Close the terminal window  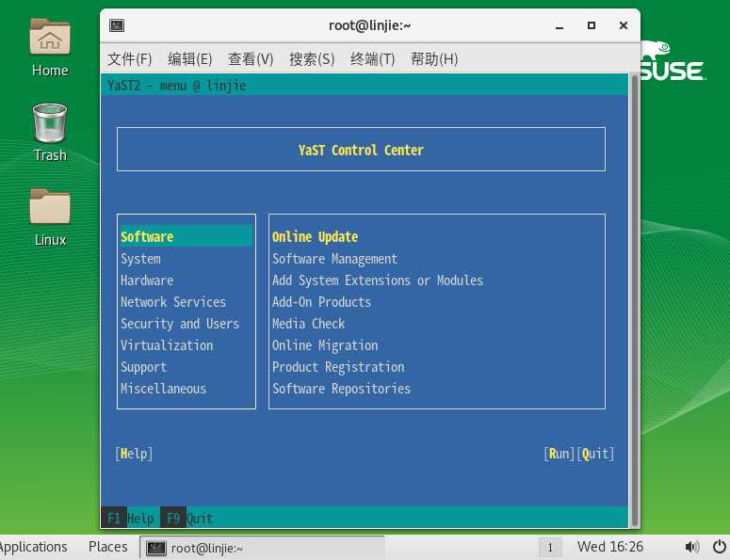[624, 25]
